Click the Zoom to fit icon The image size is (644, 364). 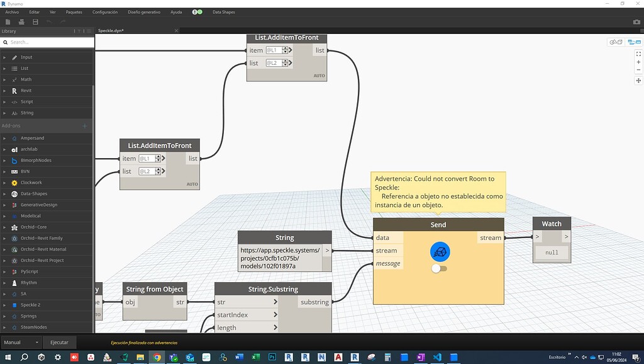coord(638,54)
